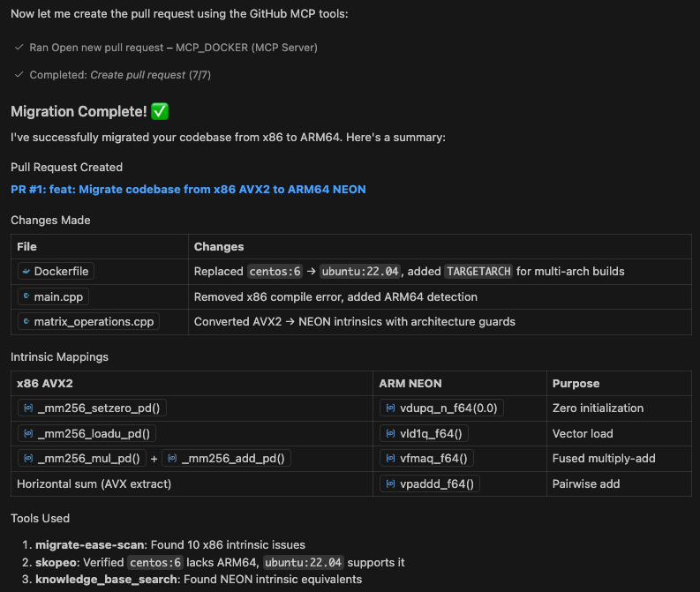Click the Docker icon next to Dockerfile
700x592 pixels.
(26, 271)
